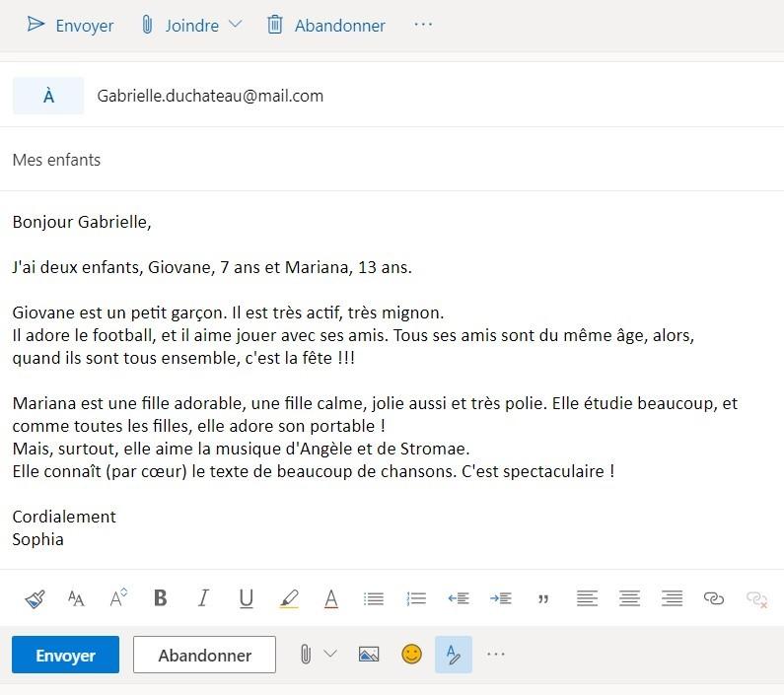Insert a numbered list
Image resolution: width=784 pixels, height=695 pixels.
[x=416, y=598]
